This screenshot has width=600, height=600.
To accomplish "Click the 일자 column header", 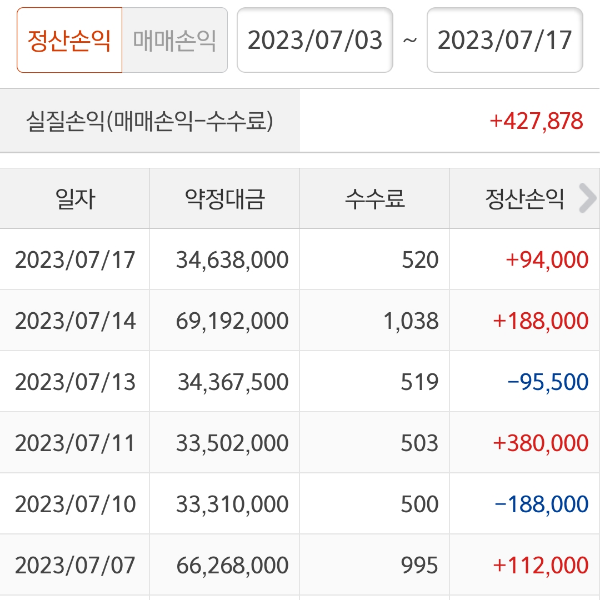I will pos(75,198).
